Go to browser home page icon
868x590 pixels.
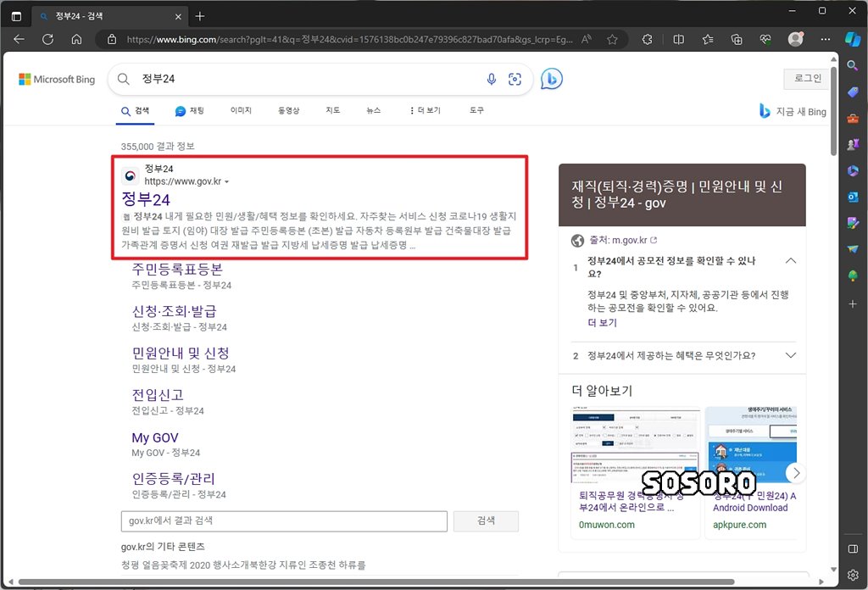click(x=76, y=39)
